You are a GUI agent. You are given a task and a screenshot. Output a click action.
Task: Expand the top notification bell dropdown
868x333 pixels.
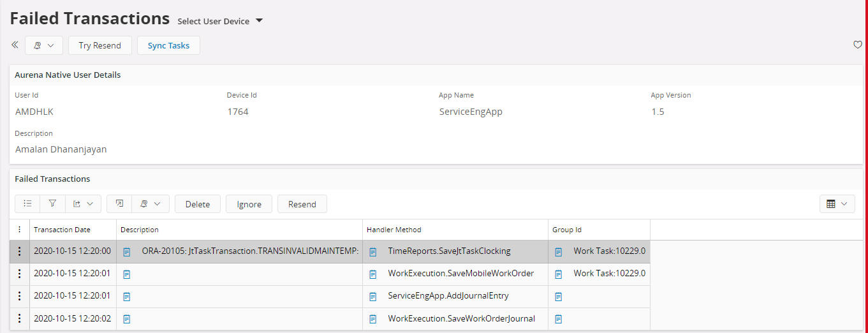44,45
